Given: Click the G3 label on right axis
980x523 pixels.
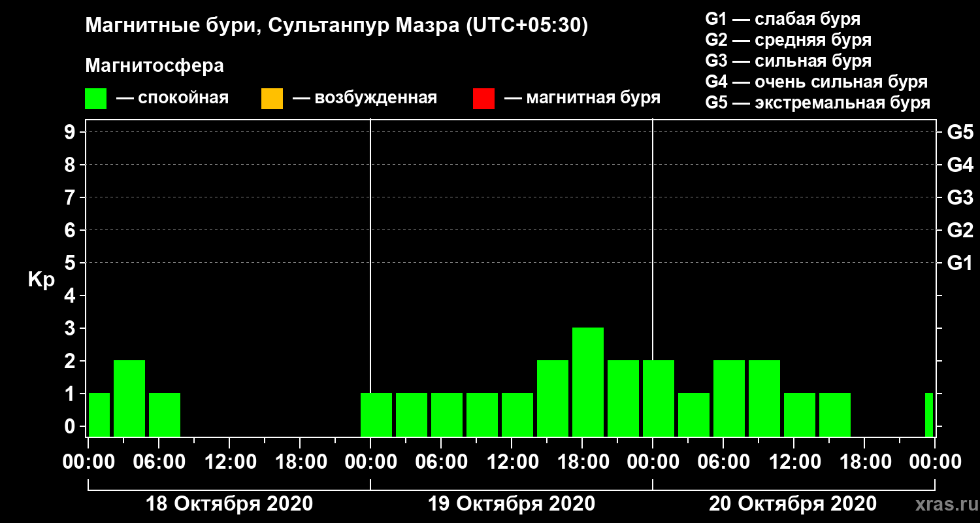Looking at the screenshot, I should [x=960, y=198].
